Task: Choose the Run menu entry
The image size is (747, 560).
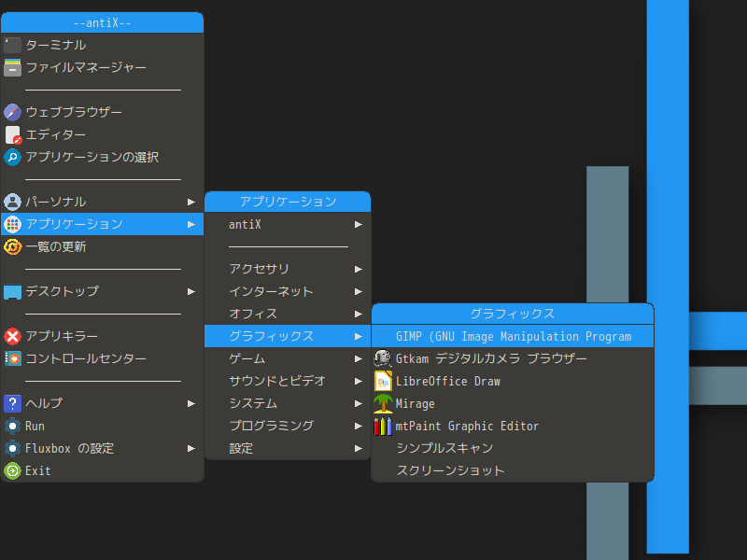Action: 102,426
